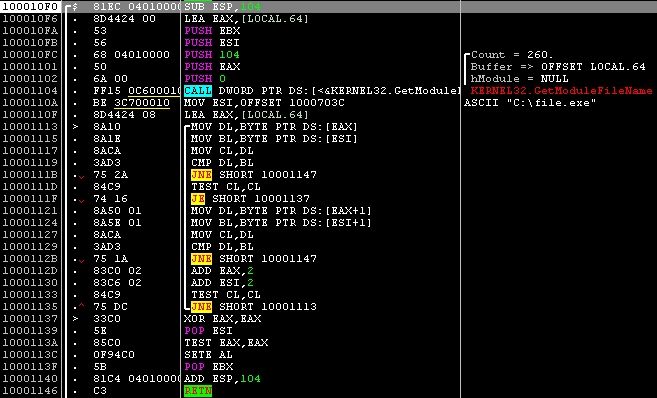Screen dimensions: 657x398
Task: Select ADD ESI,2 instruction
Action: tap(222, 283)
